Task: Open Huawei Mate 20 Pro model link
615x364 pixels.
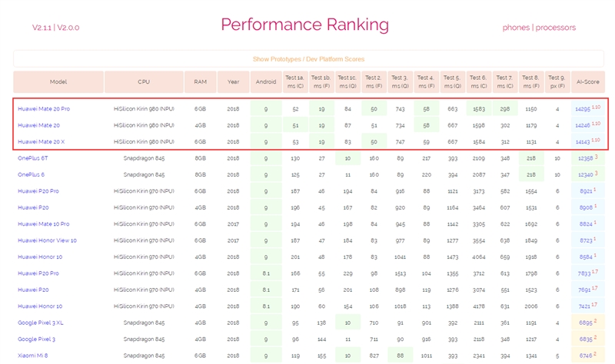Action: click(42, 108)
